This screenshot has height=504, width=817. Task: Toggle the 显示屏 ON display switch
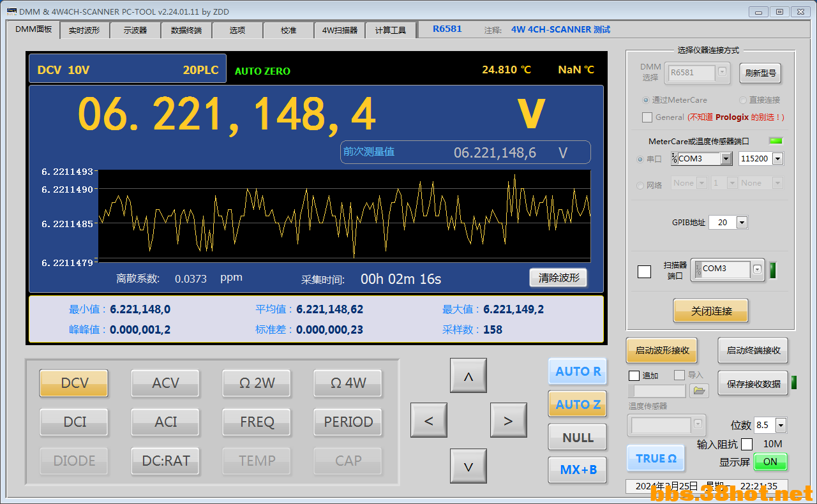(x=770, y=461)
